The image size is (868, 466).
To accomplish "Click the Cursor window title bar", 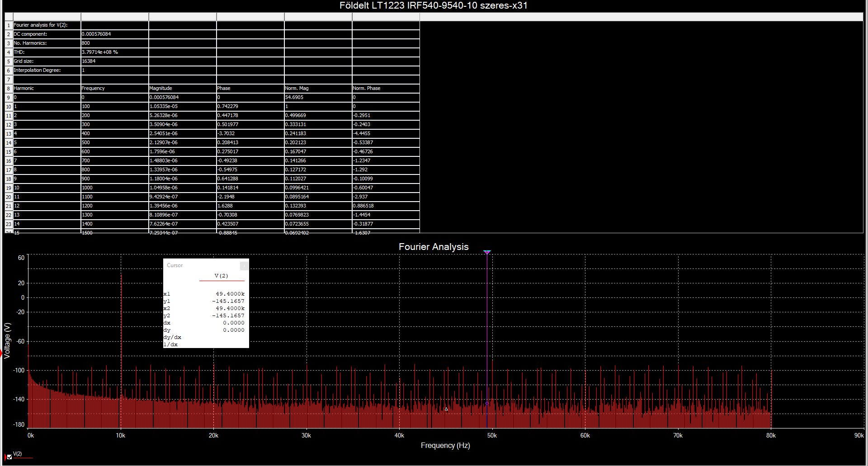I will coord(201,265).
